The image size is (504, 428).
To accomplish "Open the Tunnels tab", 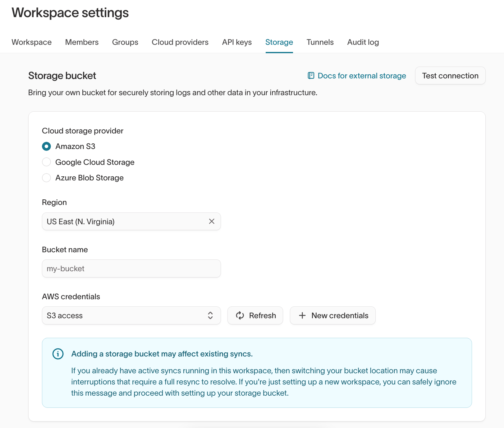I will [320, 42].
